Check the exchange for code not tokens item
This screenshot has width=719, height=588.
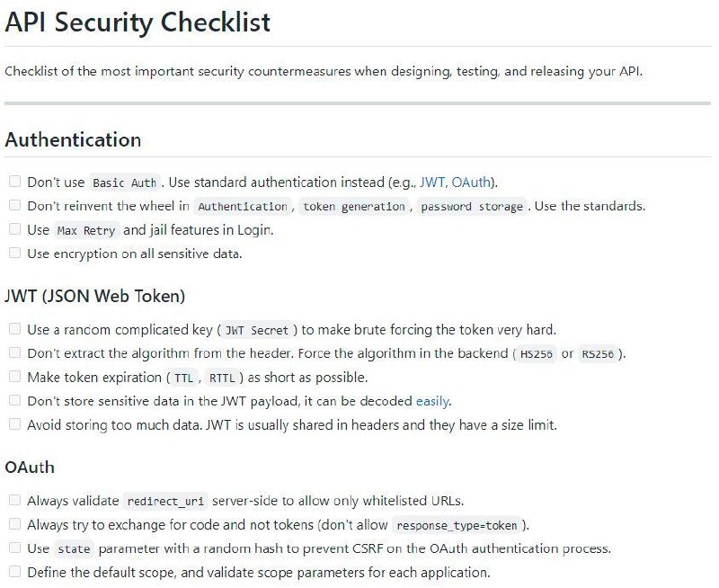pyautogui.click(x=14, y=524)
